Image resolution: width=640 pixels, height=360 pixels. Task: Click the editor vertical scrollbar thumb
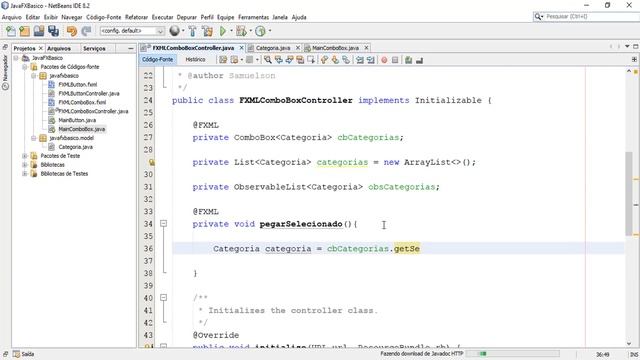click(629, 193)
